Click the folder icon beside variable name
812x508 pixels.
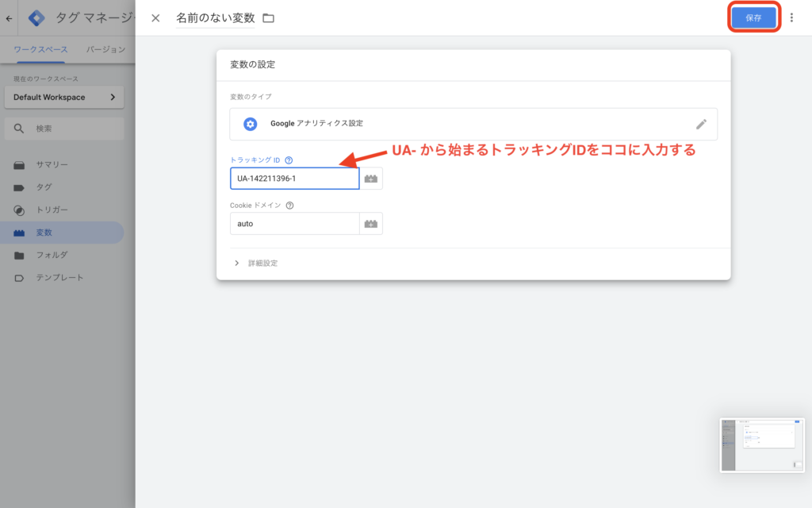pyautogui.click(x=268, y=18)
